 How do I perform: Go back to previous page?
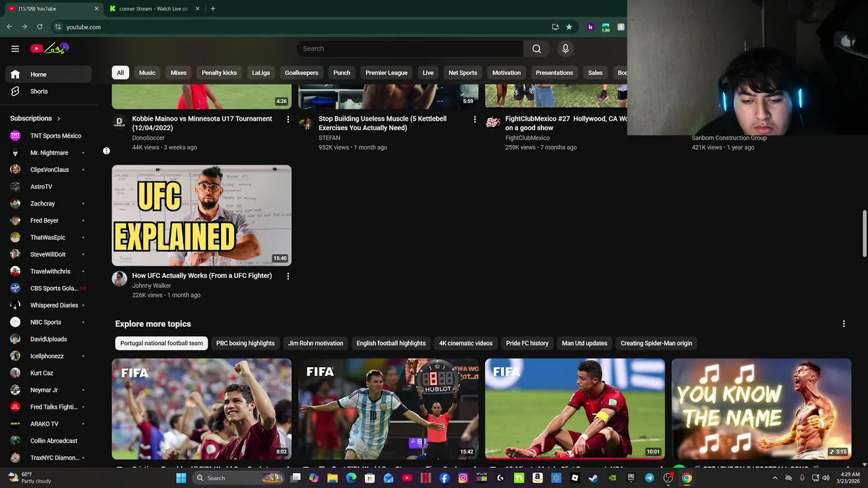[x=9, y=27]
